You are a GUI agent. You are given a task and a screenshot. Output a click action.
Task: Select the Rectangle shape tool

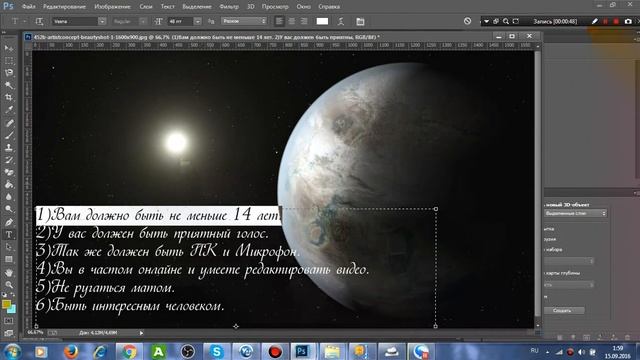tap(9, 259)
